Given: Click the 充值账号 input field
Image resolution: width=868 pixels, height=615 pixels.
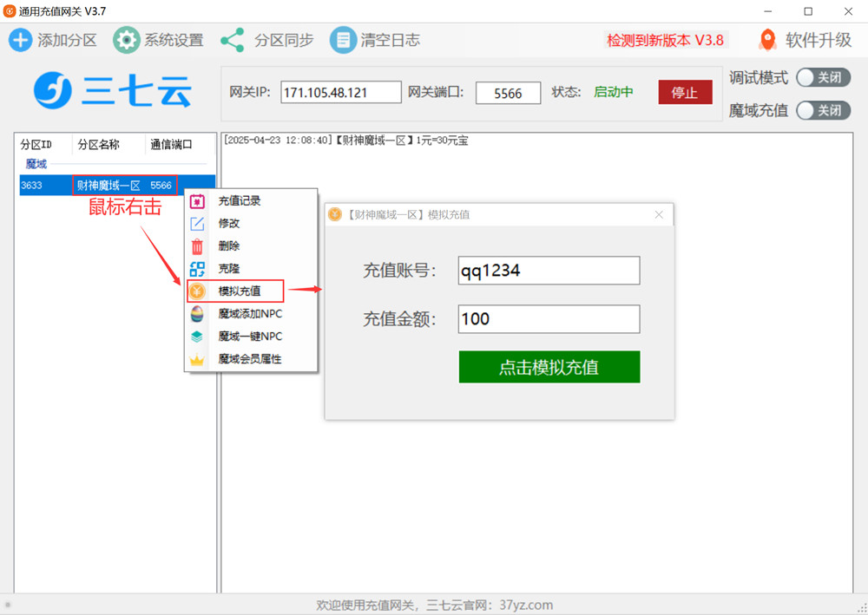Looking at the screenshot, I should [x=549, y=271].
